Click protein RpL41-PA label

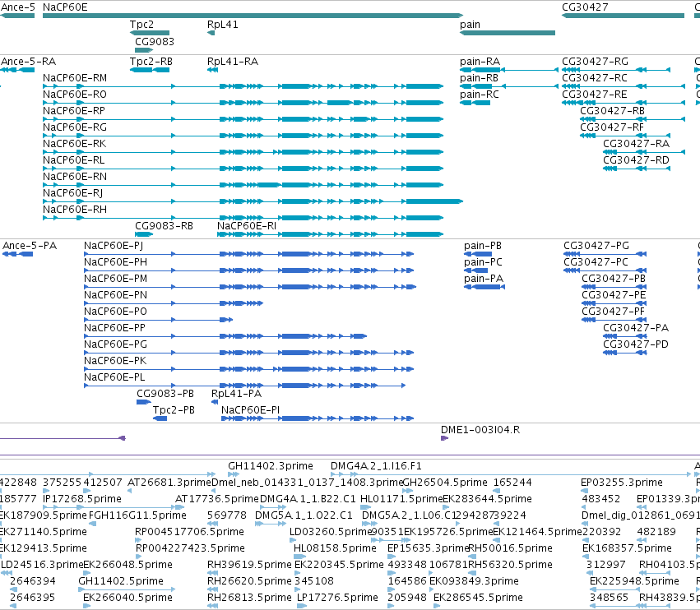237,394
